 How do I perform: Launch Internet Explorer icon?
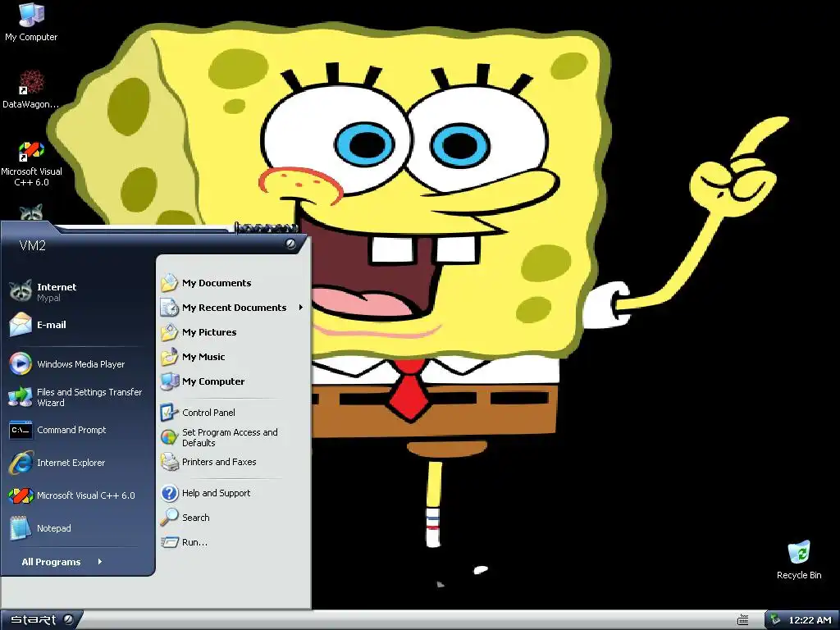(x=21, y=463)
